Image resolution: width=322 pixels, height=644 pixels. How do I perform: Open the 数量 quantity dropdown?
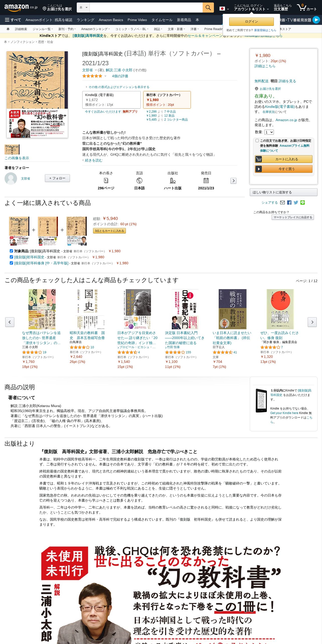click(269, 132)
